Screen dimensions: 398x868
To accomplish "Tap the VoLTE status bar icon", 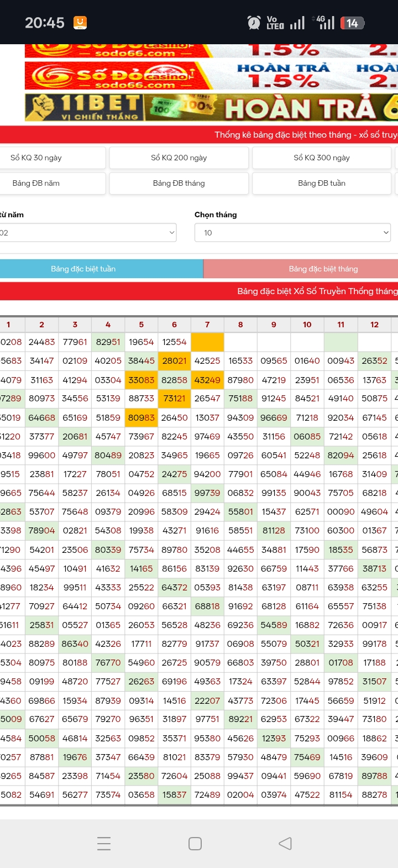I will click(x=275, y=23).
